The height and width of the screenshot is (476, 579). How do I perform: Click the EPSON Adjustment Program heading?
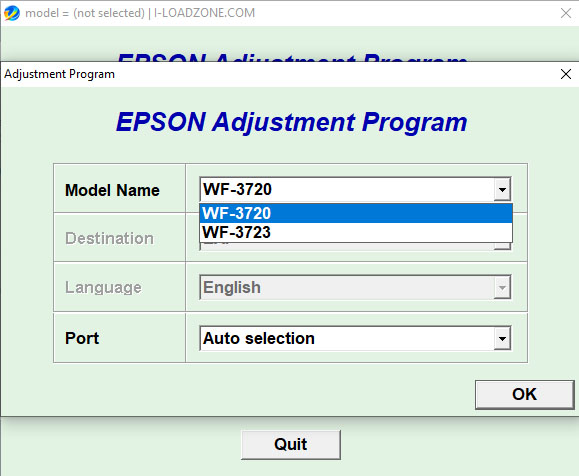coord(292,122)
